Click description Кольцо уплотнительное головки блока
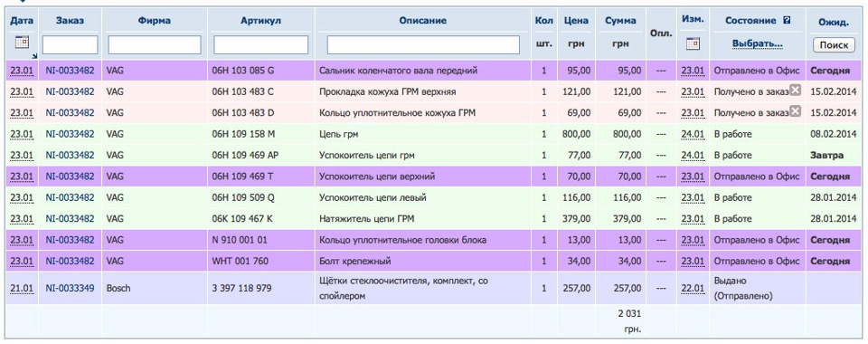 pos(403,240)
